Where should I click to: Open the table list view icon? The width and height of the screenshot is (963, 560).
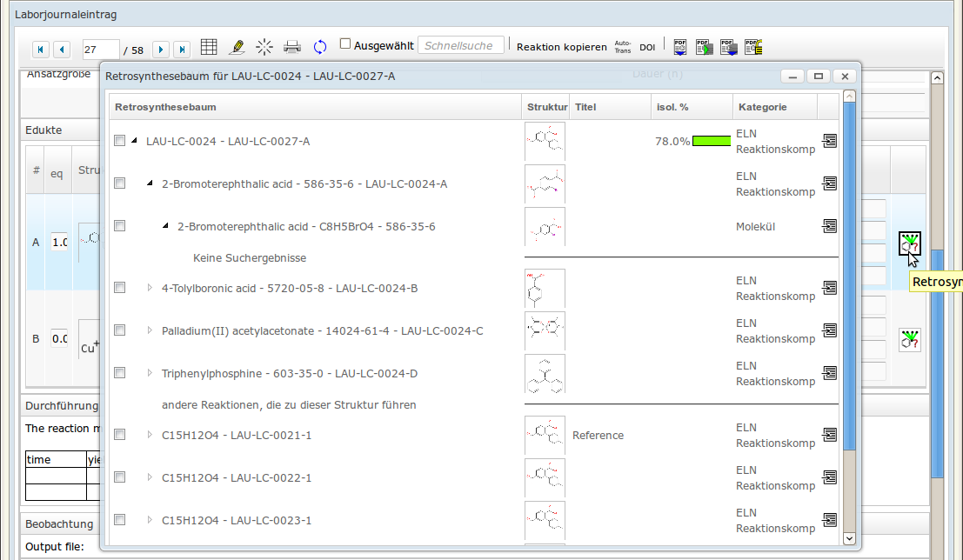pyautogui.click(x=209, y=47)
